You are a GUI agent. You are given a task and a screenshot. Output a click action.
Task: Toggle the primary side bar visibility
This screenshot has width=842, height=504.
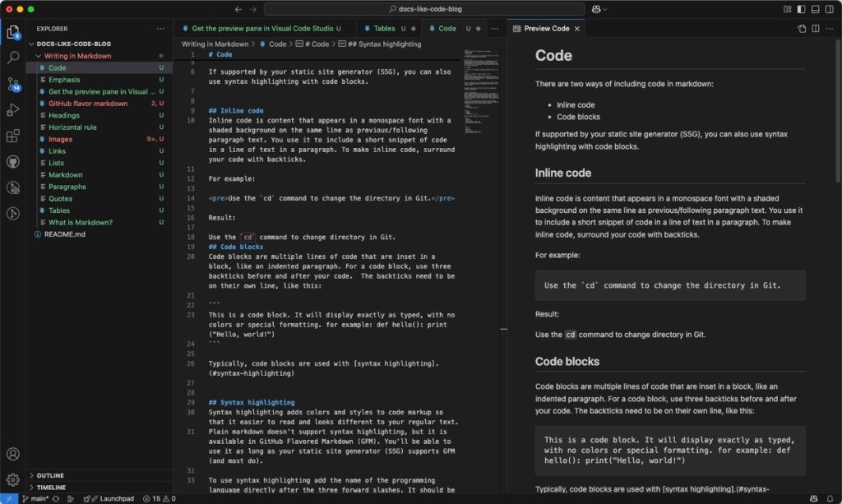coord(801,9)
